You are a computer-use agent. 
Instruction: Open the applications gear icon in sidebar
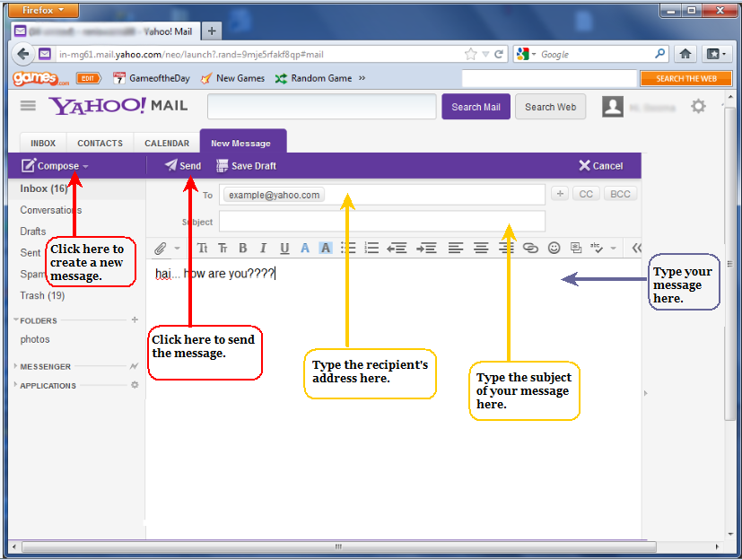[135, 385]
